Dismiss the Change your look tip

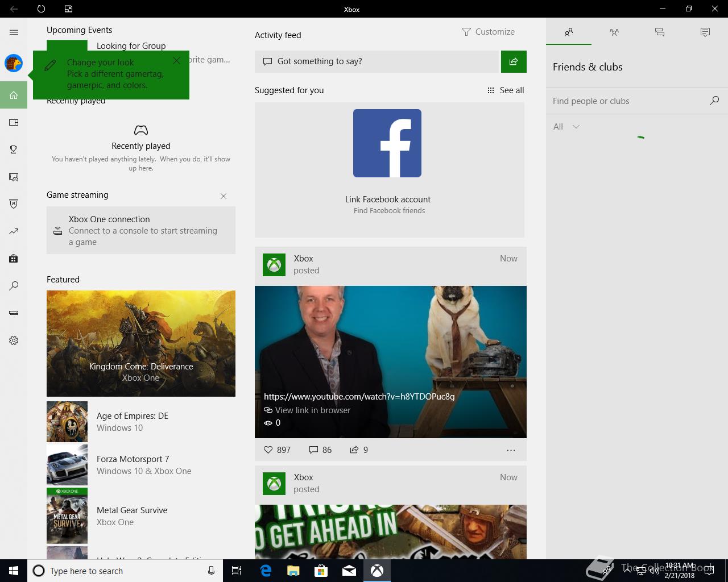[176, 60]
